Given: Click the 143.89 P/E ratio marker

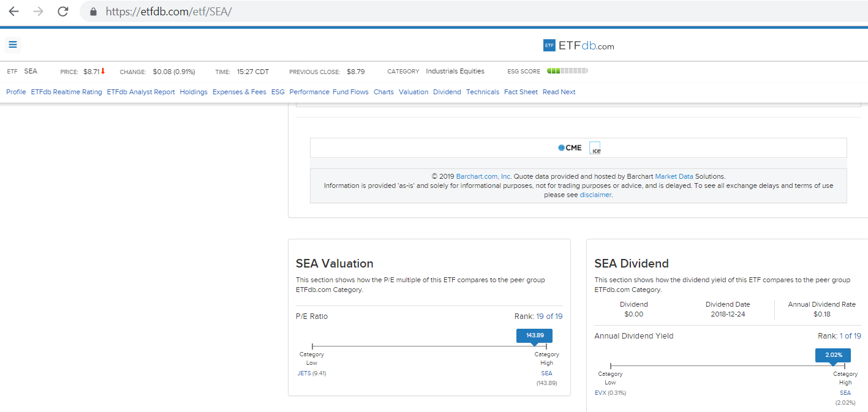Looking at the screenshot, I should tap(534, 335).
